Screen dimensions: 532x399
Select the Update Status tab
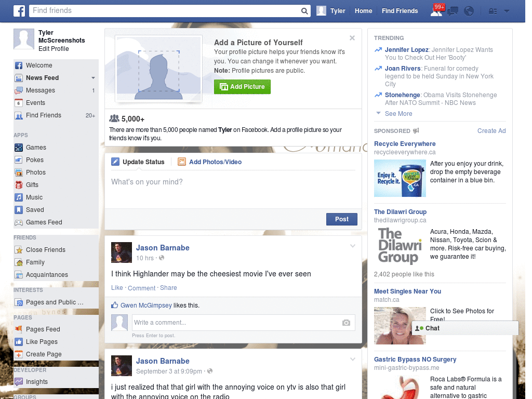(138, 162)
